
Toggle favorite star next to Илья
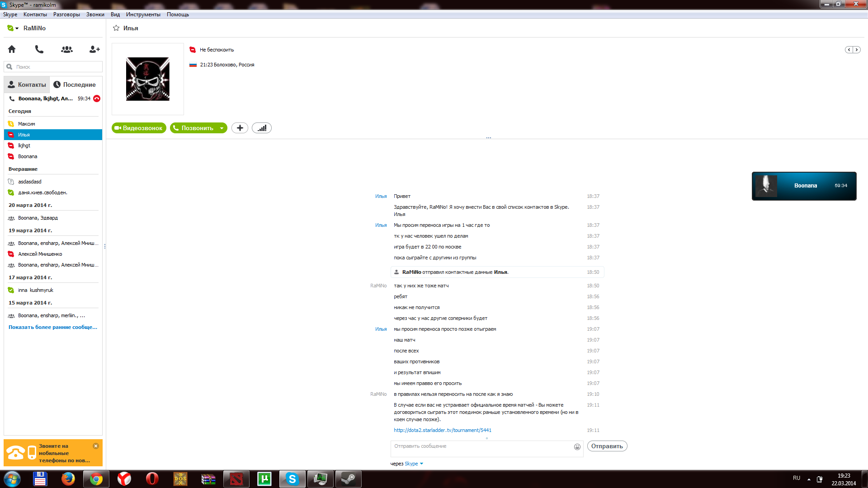click(x=116, y=28)
